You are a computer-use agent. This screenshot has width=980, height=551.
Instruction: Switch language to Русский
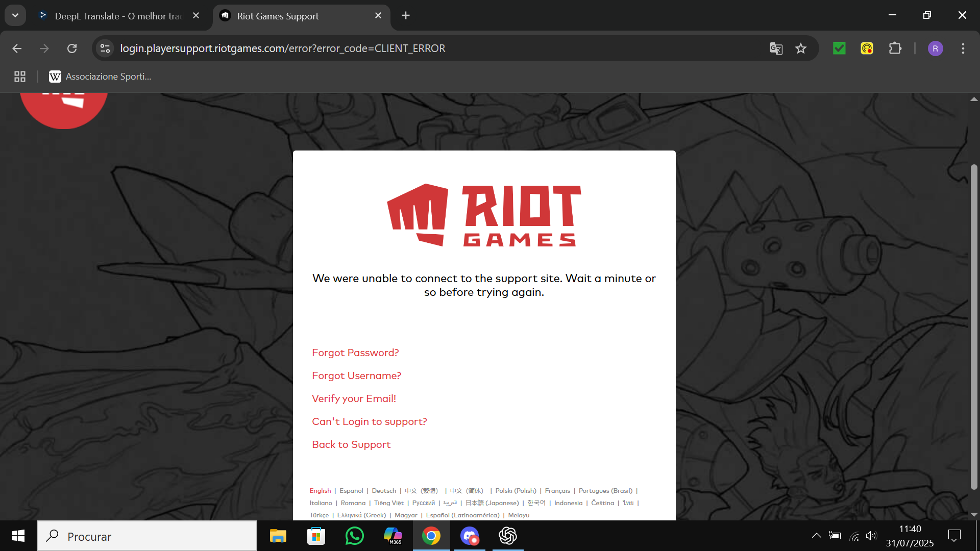(424, 503)
